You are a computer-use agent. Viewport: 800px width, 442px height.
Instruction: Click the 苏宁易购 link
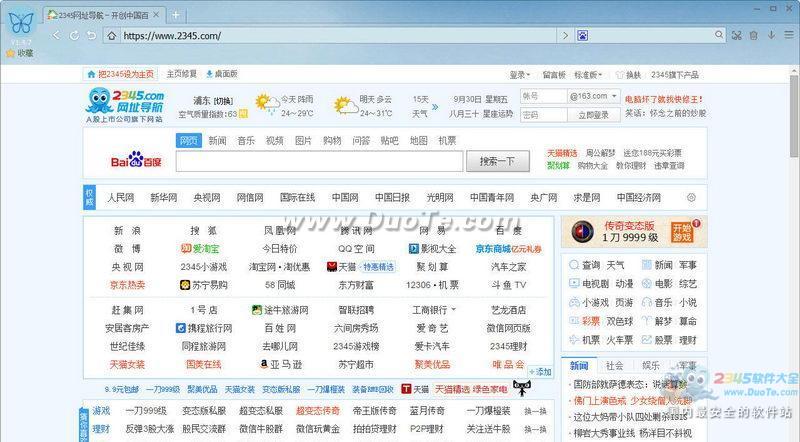point(204,285)
